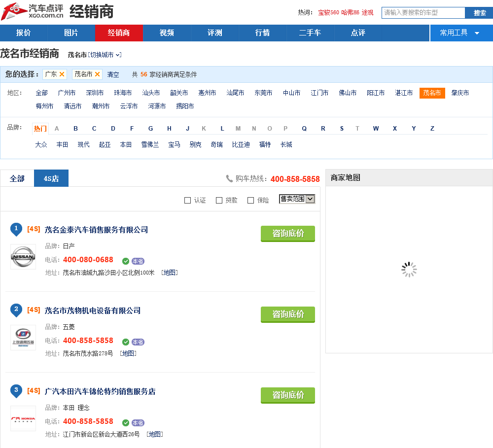
Task: Filter brands by letter B
Action: click(x=75, y=129)
